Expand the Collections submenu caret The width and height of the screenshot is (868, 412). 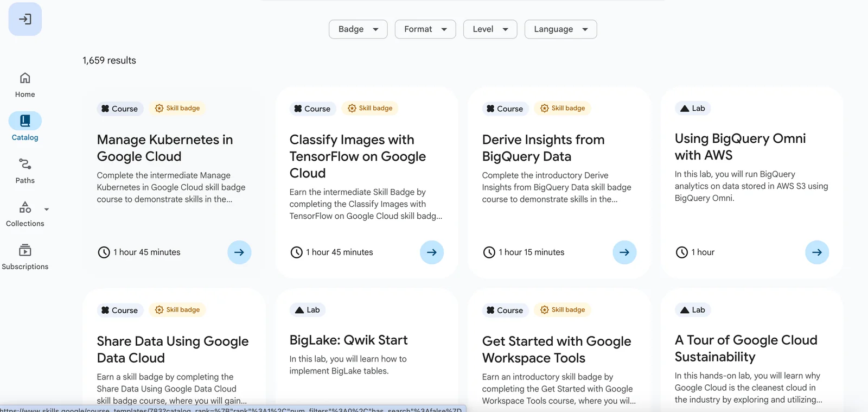coord(47,210)
